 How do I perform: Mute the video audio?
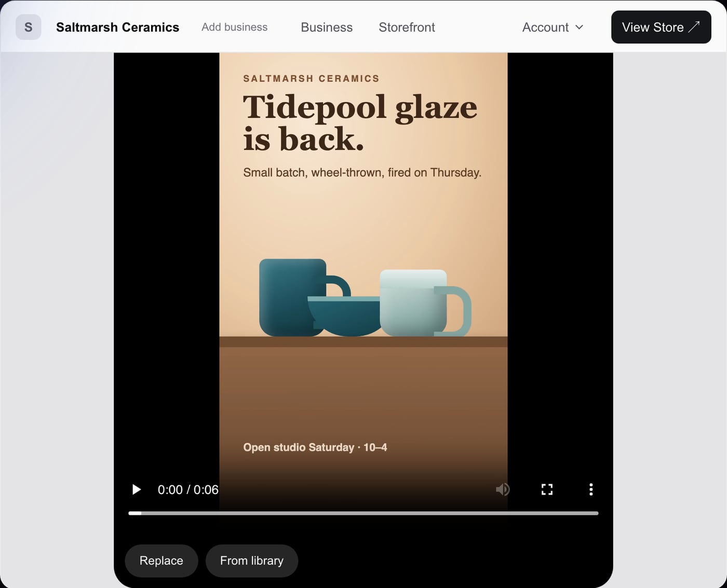click(503, 489)
